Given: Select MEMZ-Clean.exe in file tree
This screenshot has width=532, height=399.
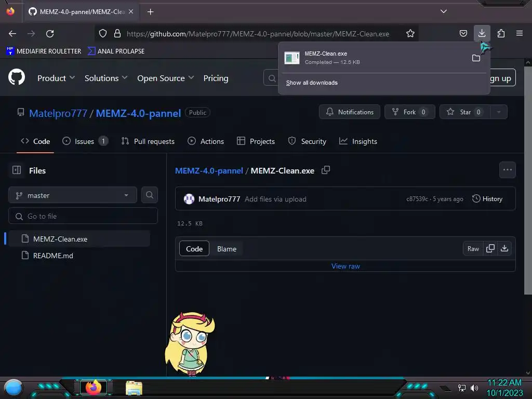Looking at the screenshot, I should 79,239.
